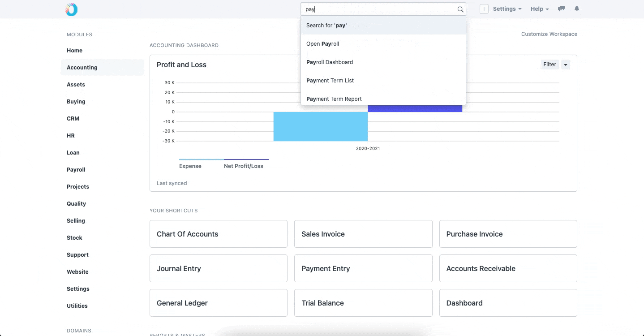Click the user avatar icon
The height and width of the screenshot is (336, 644).
[484, 9]
